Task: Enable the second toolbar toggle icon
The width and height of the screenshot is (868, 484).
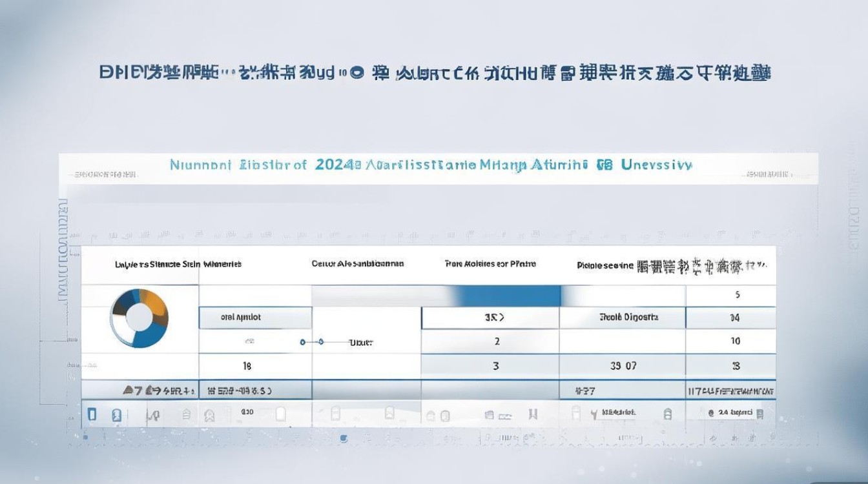Action: pos(116,413)
